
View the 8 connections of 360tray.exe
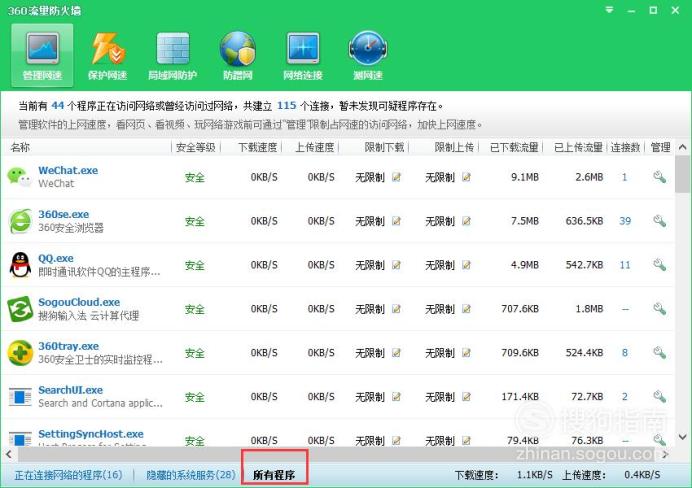[625, 353]
